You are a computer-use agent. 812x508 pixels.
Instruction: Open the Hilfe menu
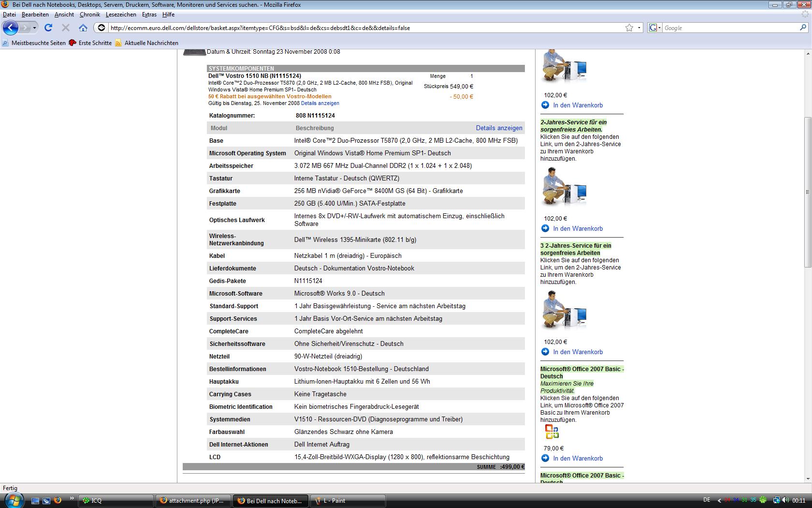169,15
